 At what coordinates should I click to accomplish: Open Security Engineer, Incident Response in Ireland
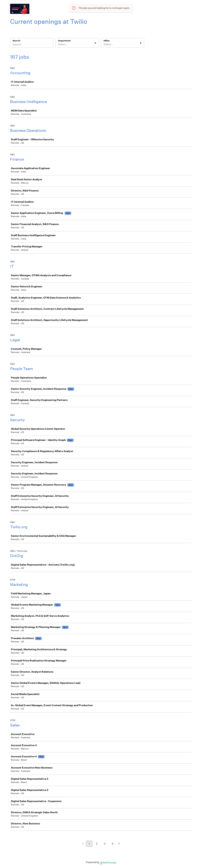[101, 464]
